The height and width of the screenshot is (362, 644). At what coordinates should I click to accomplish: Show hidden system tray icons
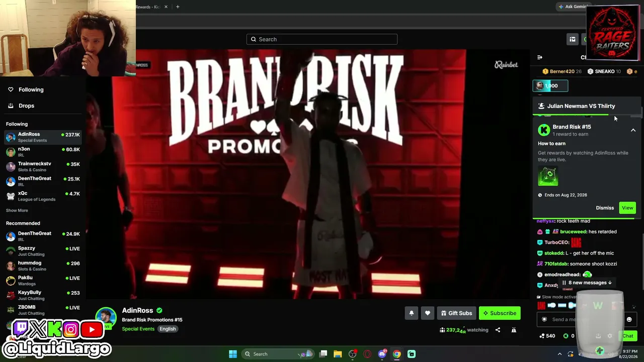pyautogui.click(x=559, y=354)
